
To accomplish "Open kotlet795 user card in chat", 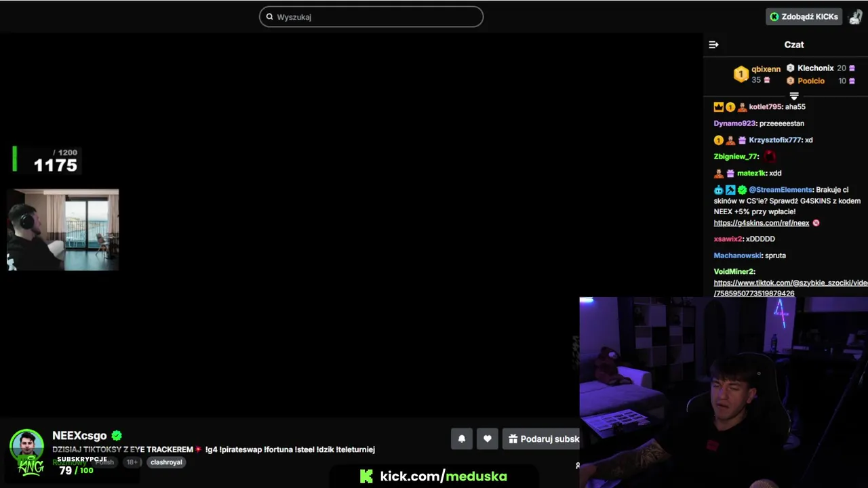I will point(766,107).
